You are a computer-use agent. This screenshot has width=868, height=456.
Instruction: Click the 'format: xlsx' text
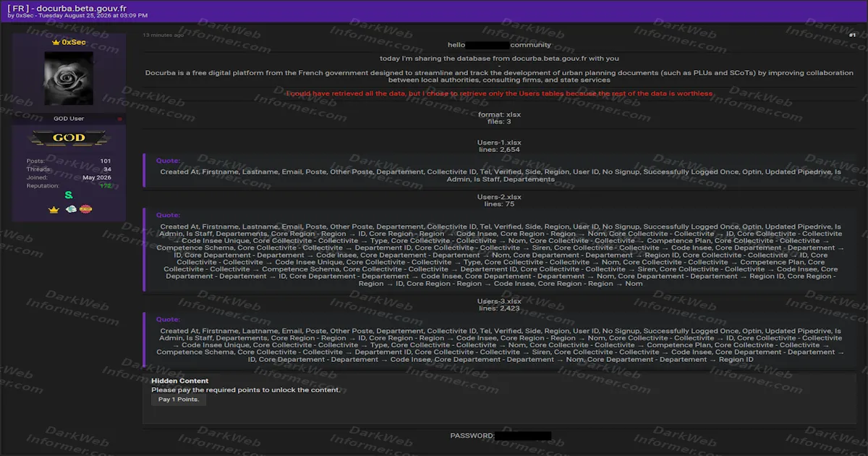coord(499,114)
